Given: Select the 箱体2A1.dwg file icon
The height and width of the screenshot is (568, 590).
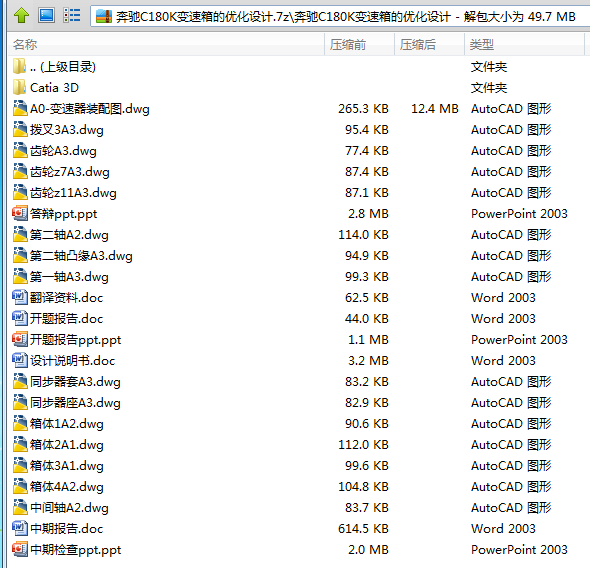Looking at the screenshot, I should [x=20, y=445].
